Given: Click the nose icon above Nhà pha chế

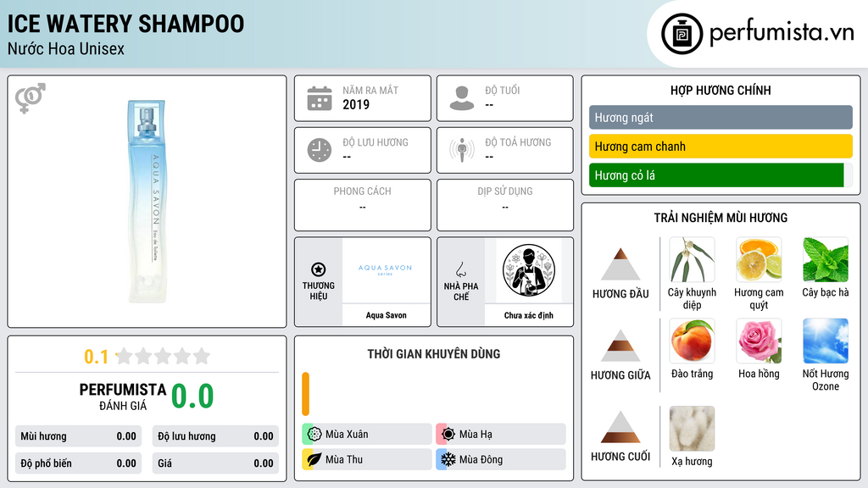Looking at the screenshot, I should pos(460,269).
